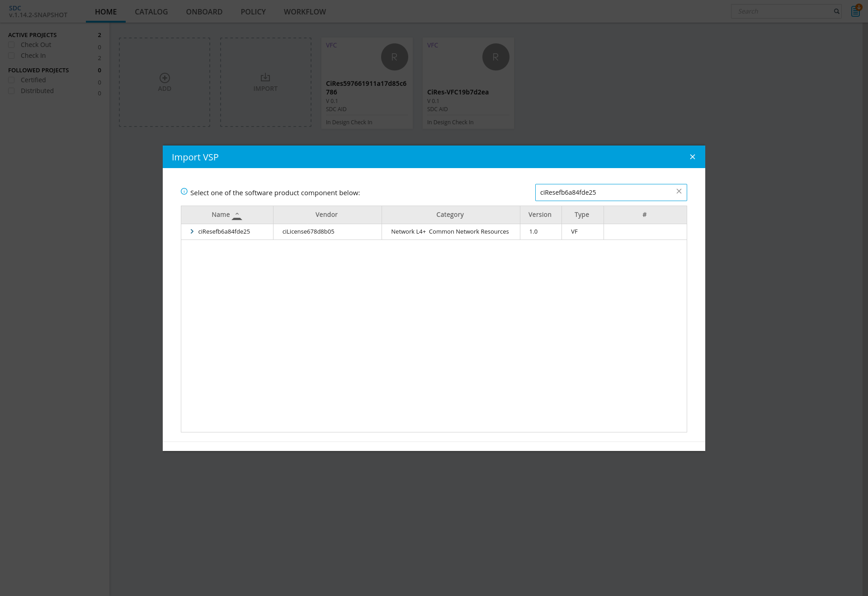Click the Vendor column header

click(x=326, y=215)
